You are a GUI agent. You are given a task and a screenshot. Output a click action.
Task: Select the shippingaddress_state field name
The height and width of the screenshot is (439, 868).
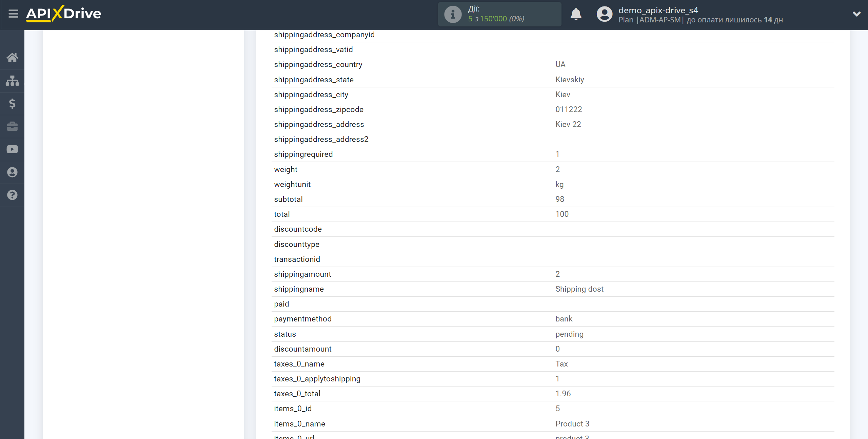pyautogui.click(x=314, y=80)
